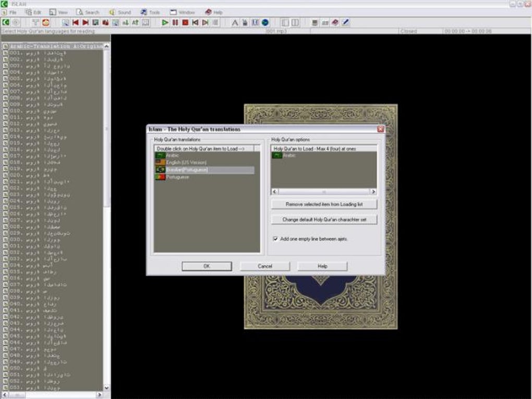Click the load list's left scroll arrow

tap(275, 192)
